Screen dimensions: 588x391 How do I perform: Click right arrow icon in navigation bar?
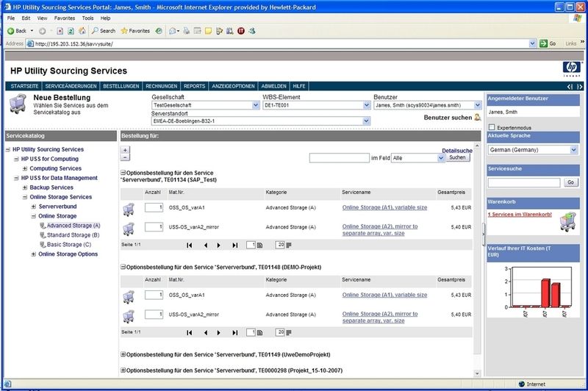coord(579,87)
